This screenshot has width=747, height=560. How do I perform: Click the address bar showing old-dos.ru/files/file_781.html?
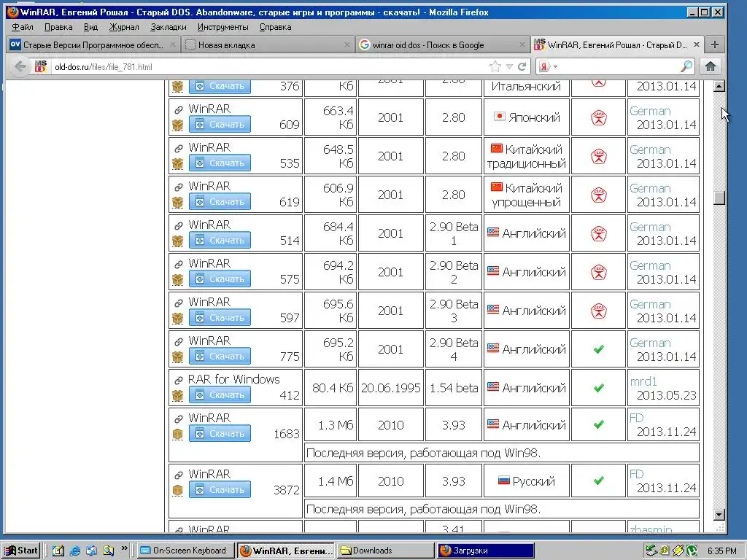point(269,66)
